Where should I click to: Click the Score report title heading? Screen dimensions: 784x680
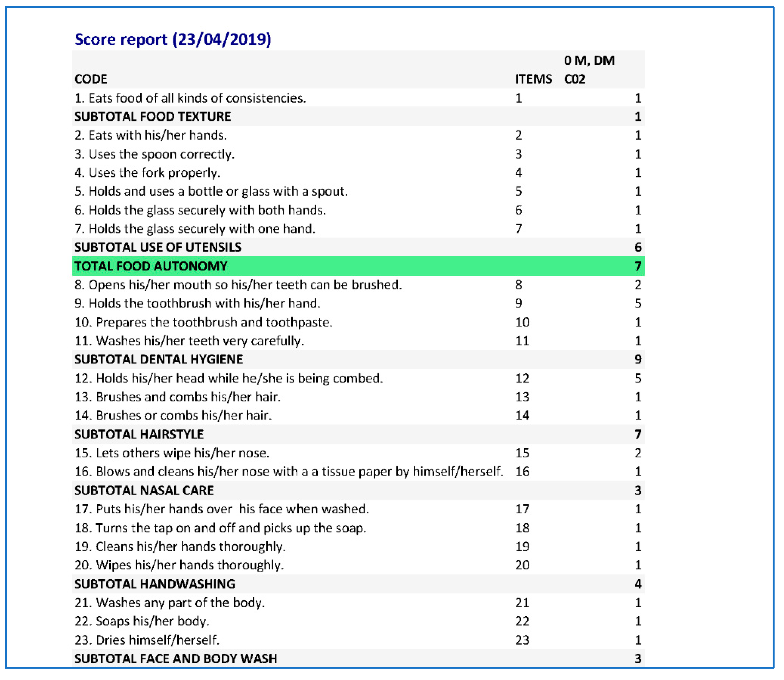coord(173,39)
